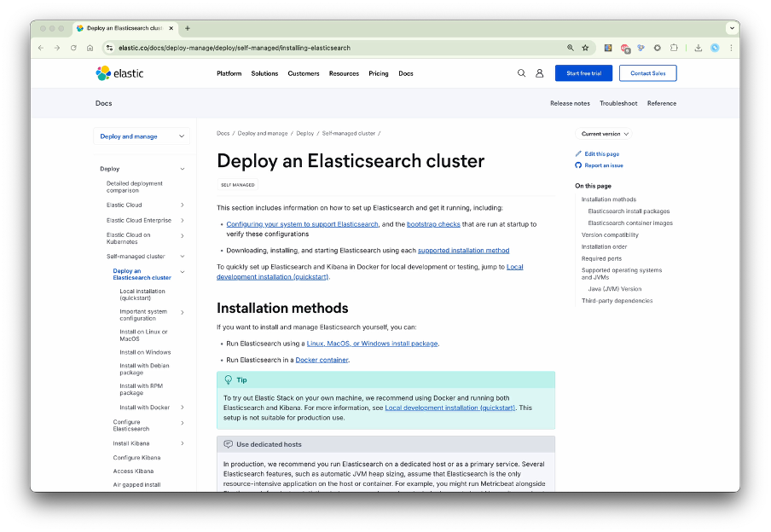Open the Solutions menu
The height and width of the screenshot is (532, 771).
coord(264,73)
